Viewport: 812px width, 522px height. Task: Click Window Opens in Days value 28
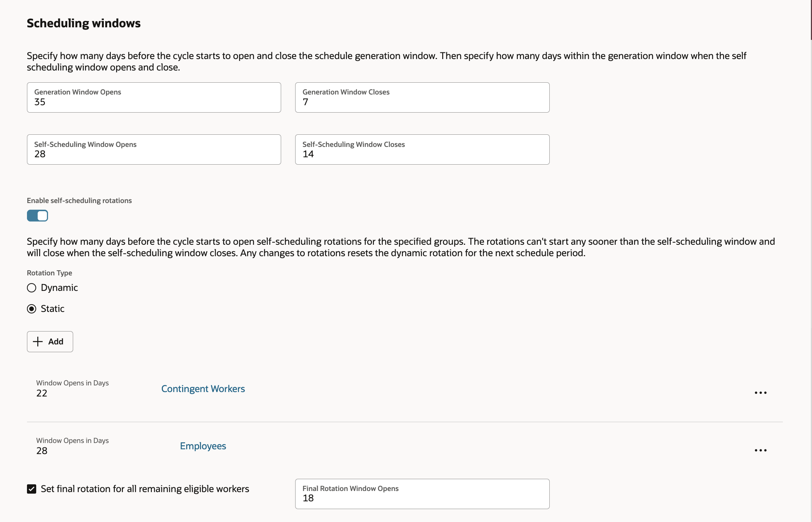coord(42,451)
